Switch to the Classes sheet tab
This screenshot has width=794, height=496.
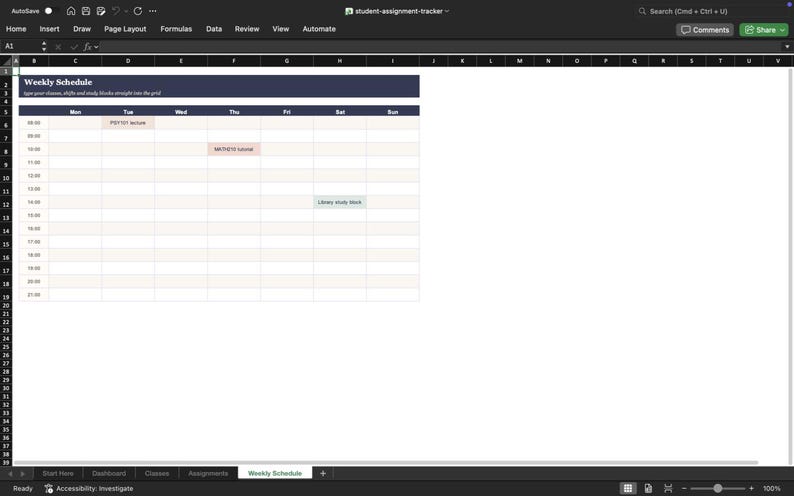tap(157, 474)
